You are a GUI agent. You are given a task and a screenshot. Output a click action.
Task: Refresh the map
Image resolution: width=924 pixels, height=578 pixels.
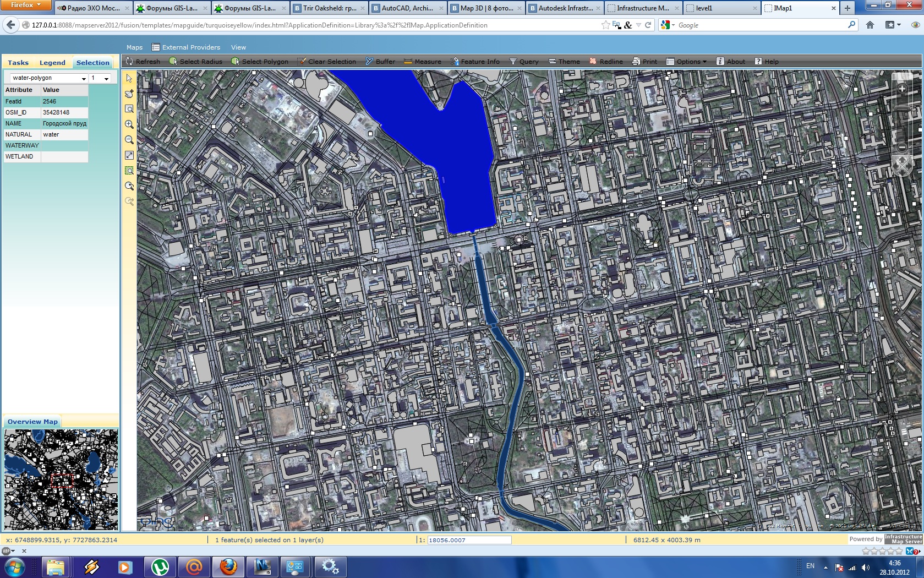tap(143, 62)
